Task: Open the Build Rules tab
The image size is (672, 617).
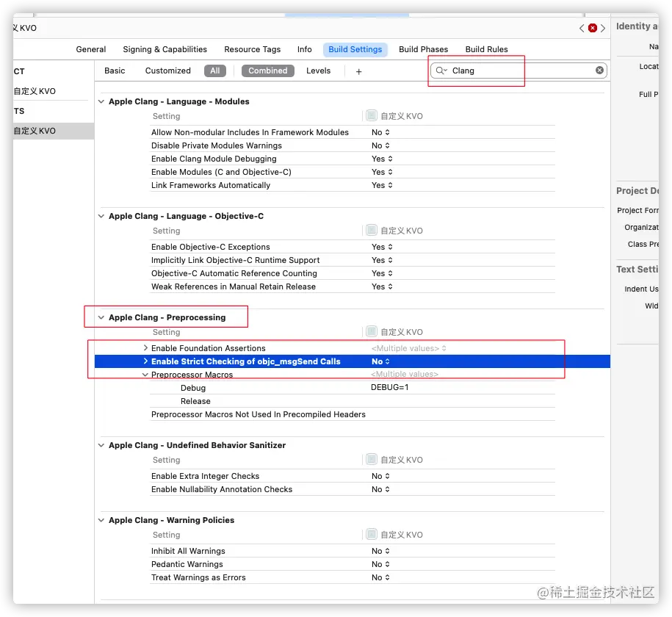Action: [x=486, y=49]
